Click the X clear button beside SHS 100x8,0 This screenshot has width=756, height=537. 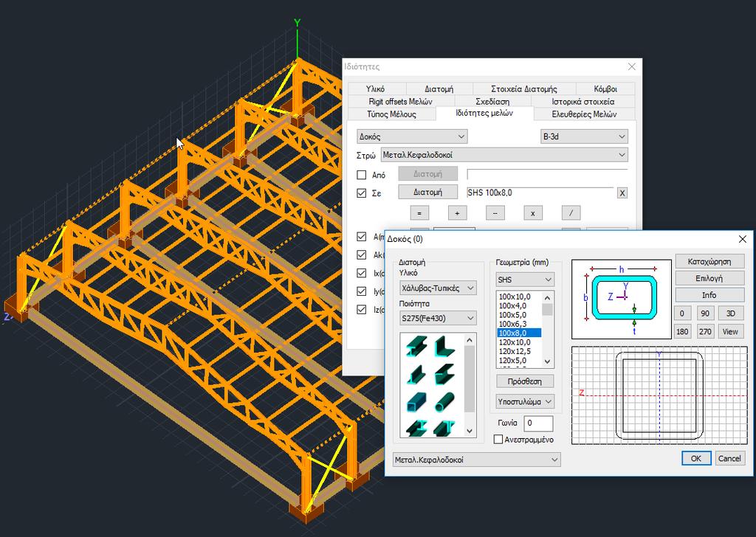click(x=622, y=193)
